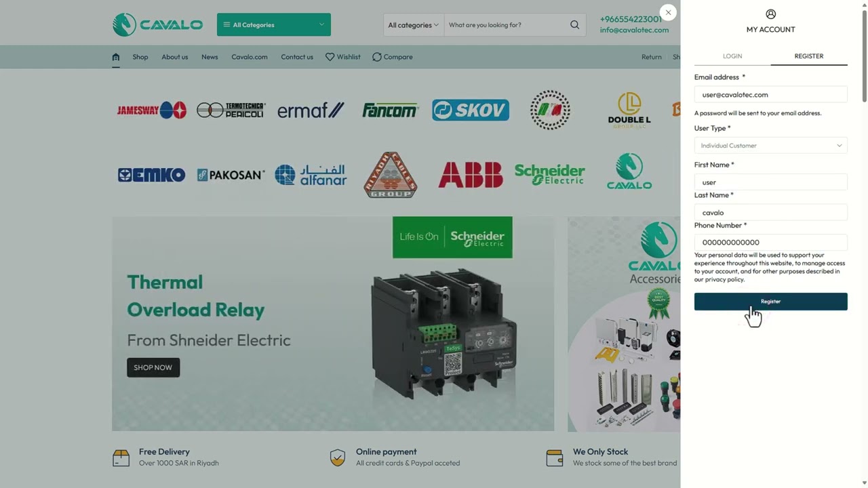Switch to the Login tab

click(732, 56)
